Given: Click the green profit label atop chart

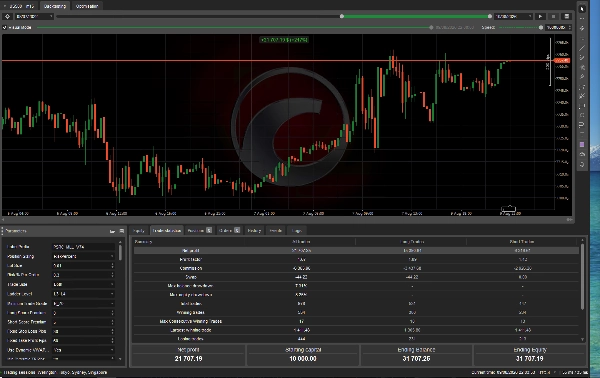Looking at the screenshot, I should (284, 40).
